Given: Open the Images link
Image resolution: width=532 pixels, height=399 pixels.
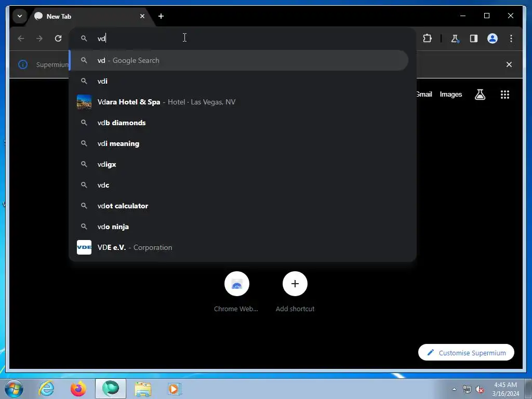Looking at the screenshot, I should point(450,95).
